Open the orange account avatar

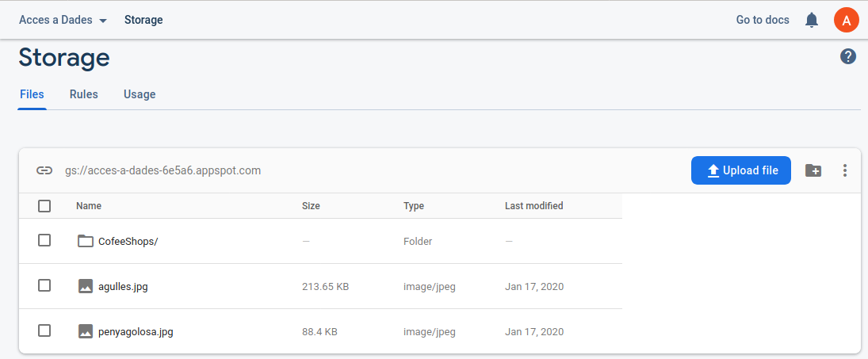click(846, 20)
